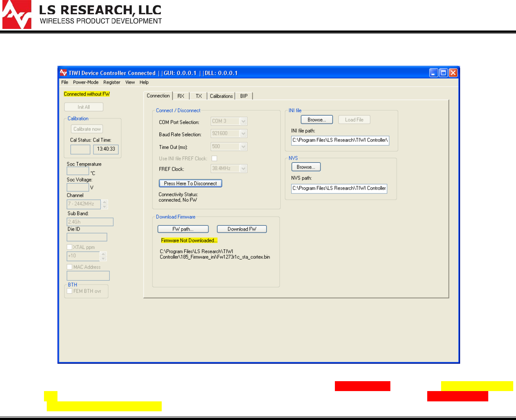
Task: Open the Help menu
Action: click(144, 82)
